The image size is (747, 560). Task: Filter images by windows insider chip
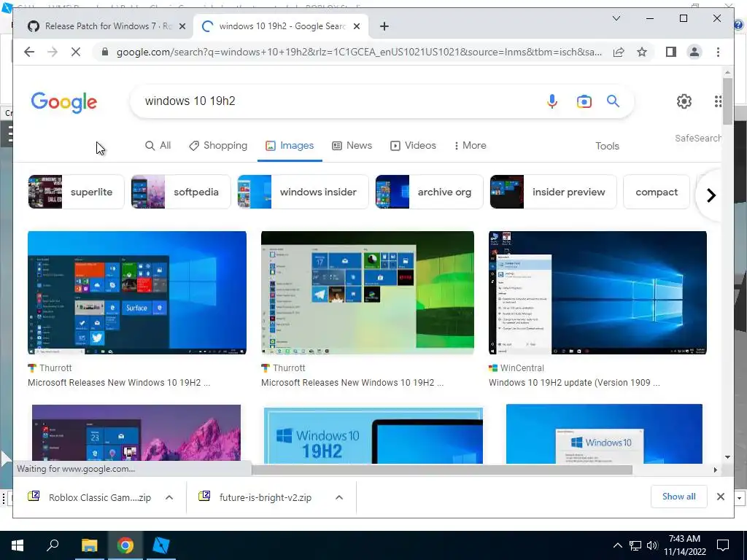303,192
